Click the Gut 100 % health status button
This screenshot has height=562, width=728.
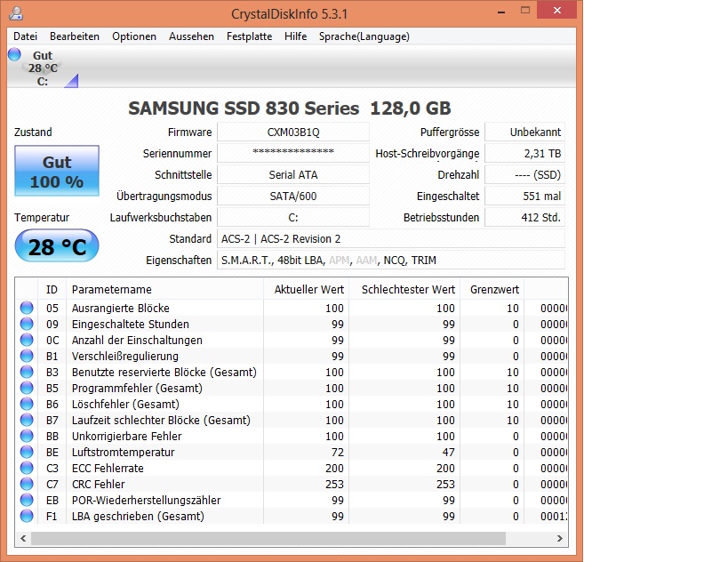click(x=57, y=171)
